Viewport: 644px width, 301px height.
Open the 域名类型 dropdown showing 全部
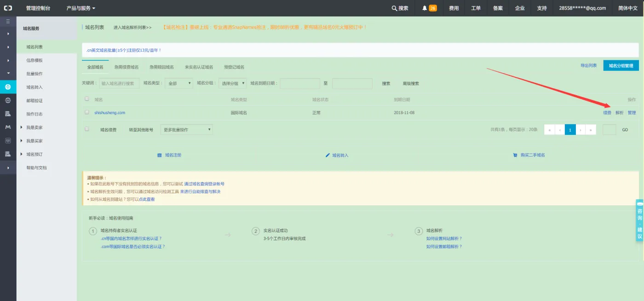point(178,83)
